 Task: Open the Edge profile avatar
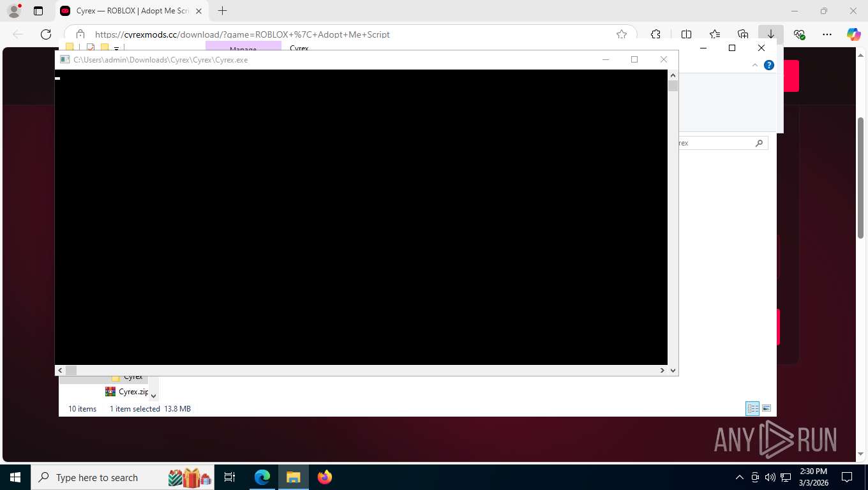[14, 11]
